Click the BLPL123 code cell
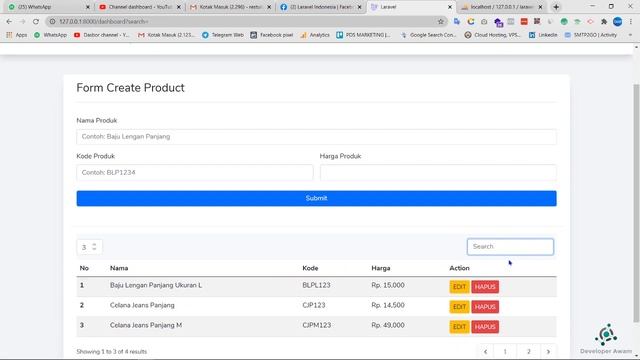The width and height of the screenshot is (640, 360). pos(316,285)
